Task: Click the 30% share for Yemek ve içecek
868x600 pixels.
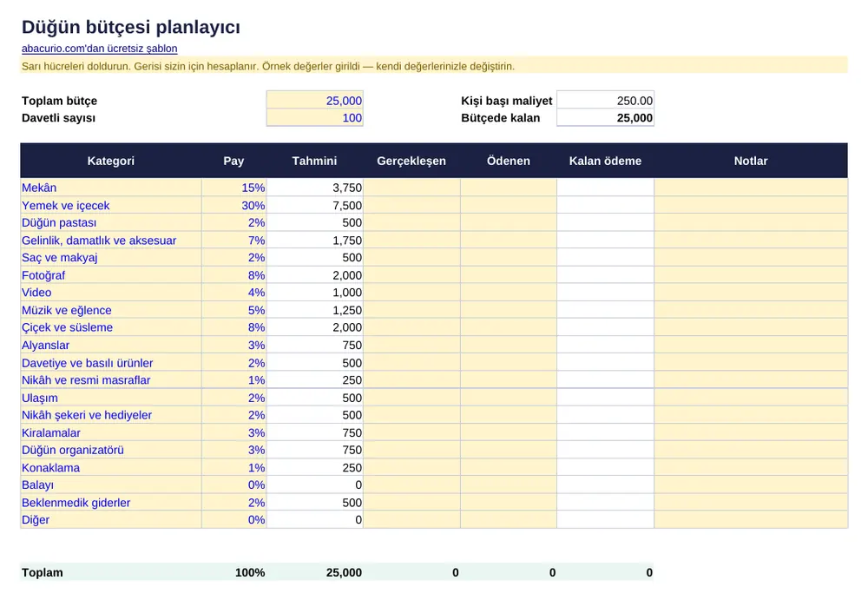Action: [234, 205]
